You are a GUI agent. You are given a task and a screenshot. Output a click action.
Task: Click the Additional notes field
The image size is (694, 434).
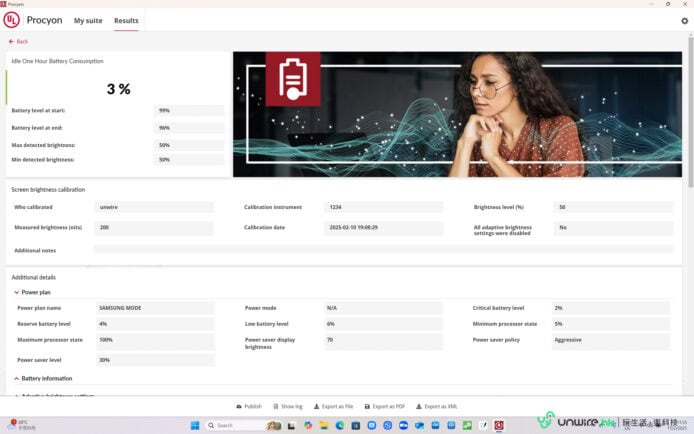(380, 250)
